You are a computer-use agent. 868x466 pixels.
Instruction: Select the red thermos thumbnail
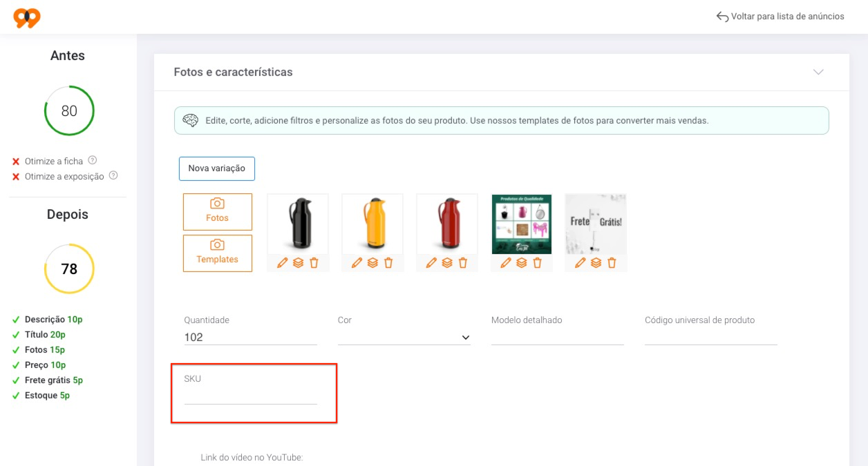pos(446,224)
